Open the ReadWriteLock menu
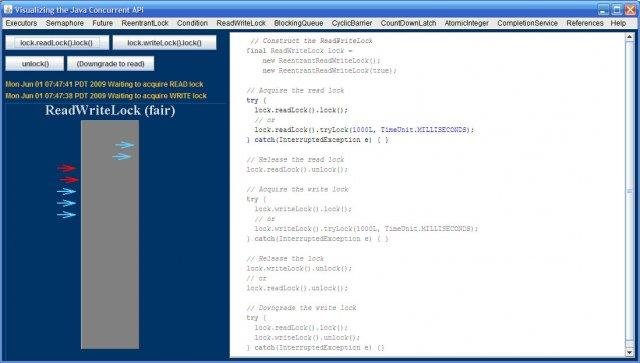Screen dimensions: 640x363 pyautogui.click(x=241, y=23)
